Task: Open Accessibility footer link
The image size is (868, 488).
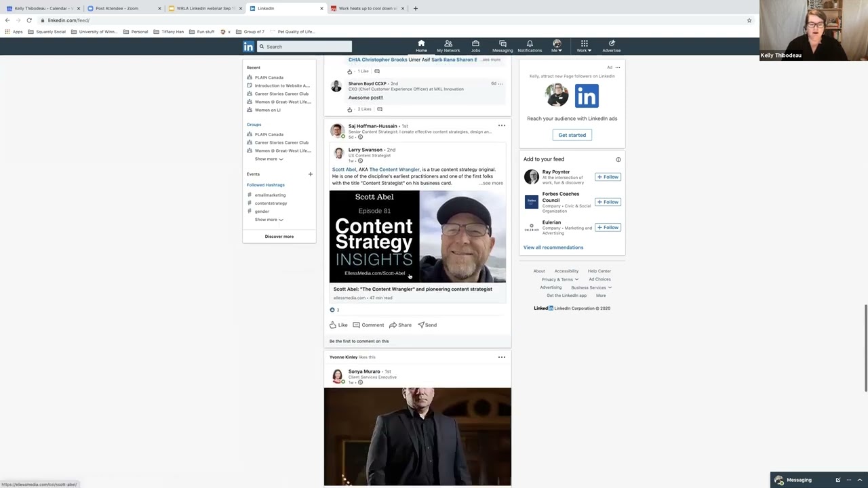Action: (566, 271)
